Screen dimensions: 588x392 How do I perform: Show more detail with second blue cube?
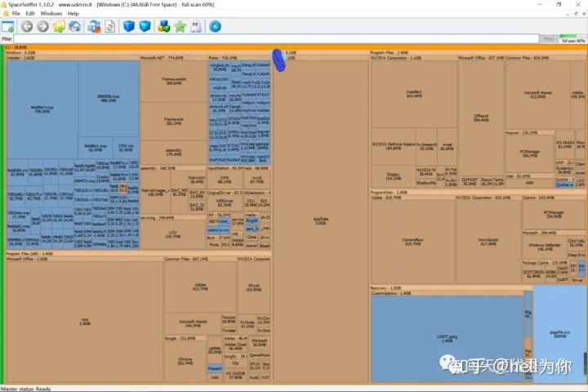tap(145, 26)
